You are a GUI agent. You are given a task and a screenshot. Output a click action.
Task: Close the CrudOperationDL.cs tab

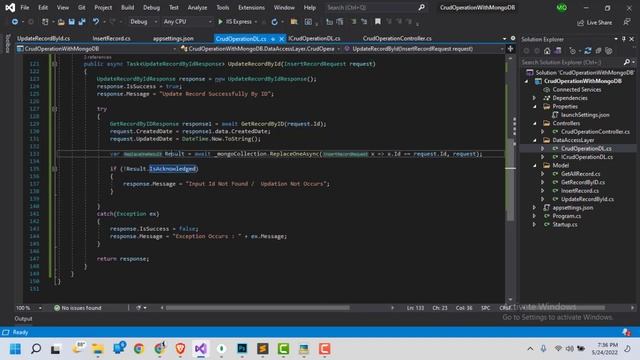[281, 39]
